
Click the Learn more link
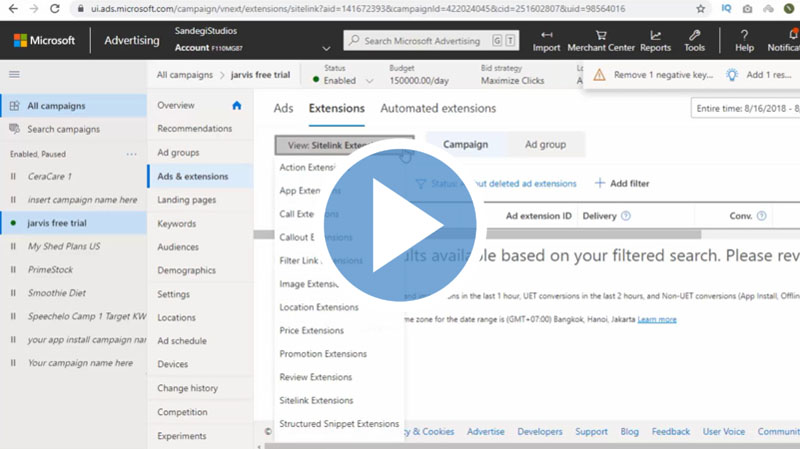[657, 319]
